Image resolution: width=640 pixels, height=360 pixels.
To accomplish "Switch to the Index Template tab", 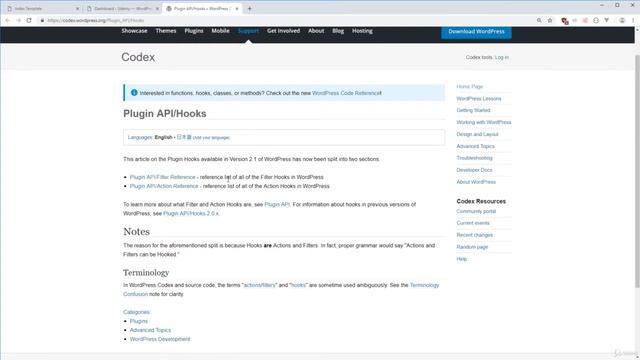I will pos(43,9).
